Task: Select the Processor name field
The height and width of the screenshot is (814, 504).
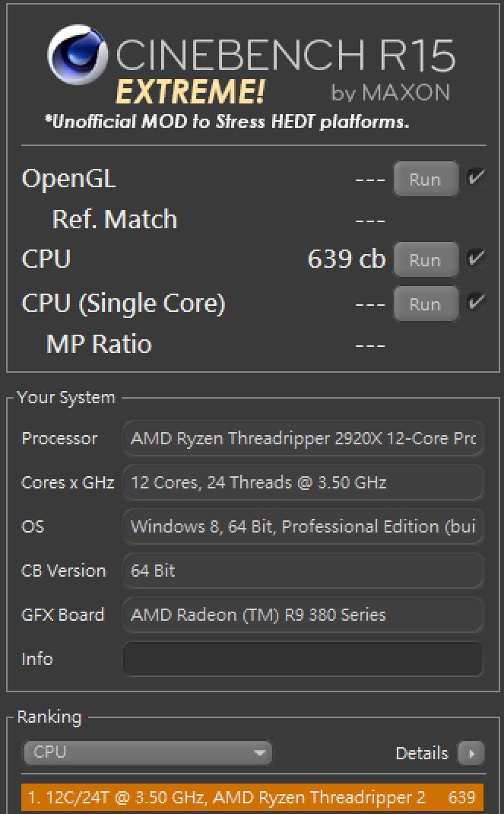Action: pos(303,438)
